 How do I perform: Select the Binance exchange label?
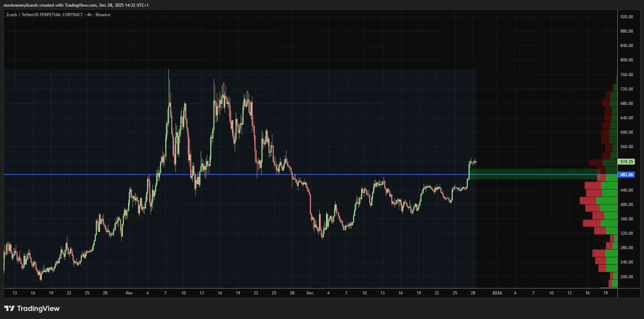pyautogui.click(x=103, y=15)
